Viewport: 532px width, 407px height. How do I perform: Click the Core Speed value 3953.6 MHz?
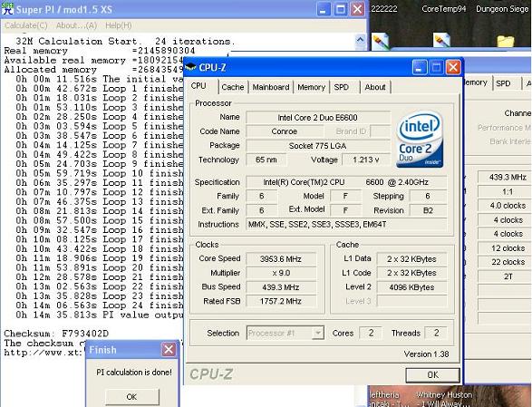tap(281, 259)
